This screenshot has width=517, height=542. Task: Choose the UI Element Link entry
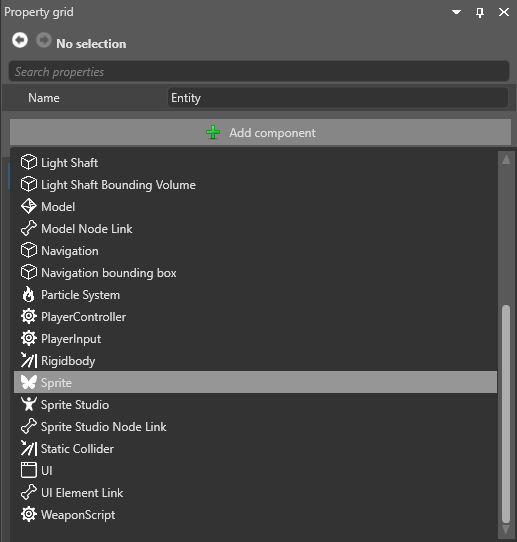pos(255,493)
